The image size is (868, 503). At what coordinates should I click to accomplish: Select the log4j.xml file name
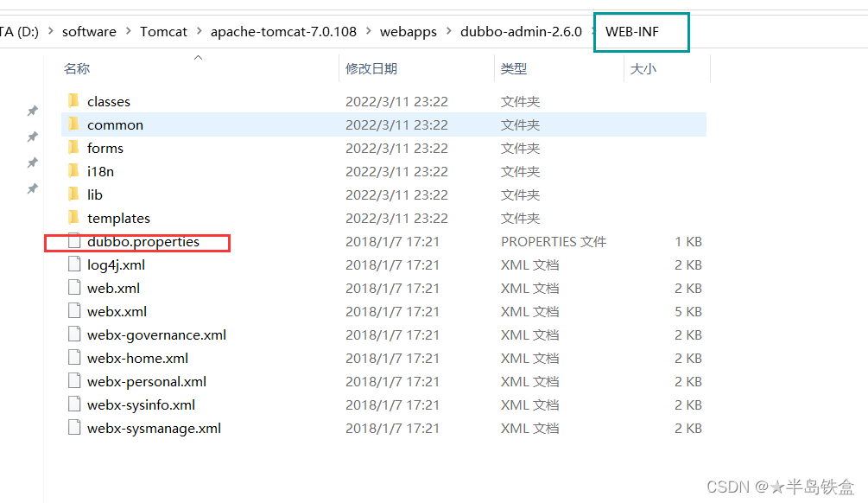(x=117, y=264)
